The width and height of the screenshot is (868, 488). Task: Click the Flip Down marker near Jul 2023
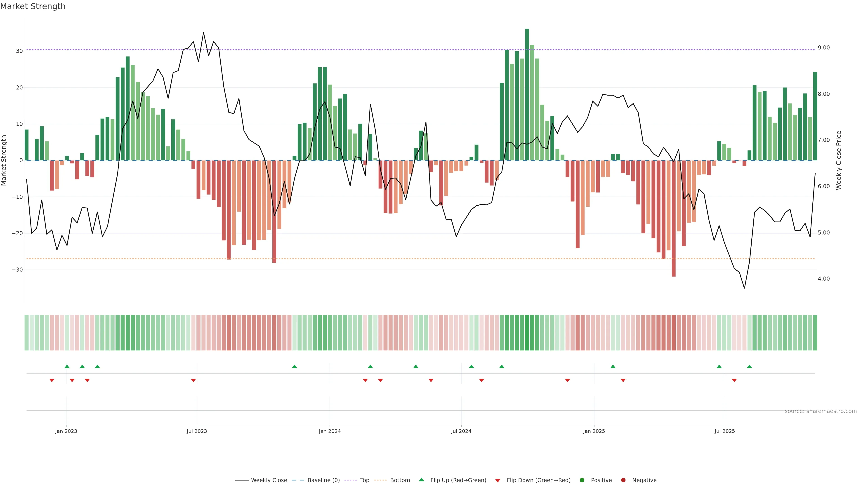[x=193, y=380]
